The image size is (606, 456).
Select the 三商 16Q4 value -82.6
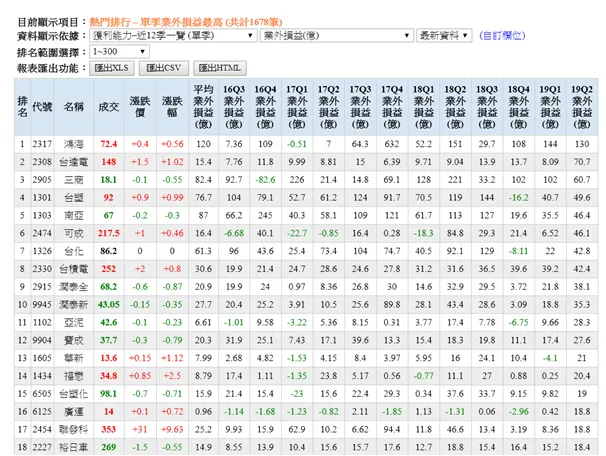tap(265, 180)
